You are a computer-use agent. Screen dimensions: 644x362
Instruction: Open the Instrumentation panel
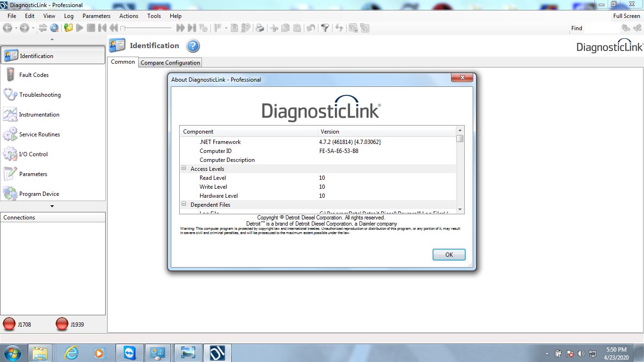point(53,114)
